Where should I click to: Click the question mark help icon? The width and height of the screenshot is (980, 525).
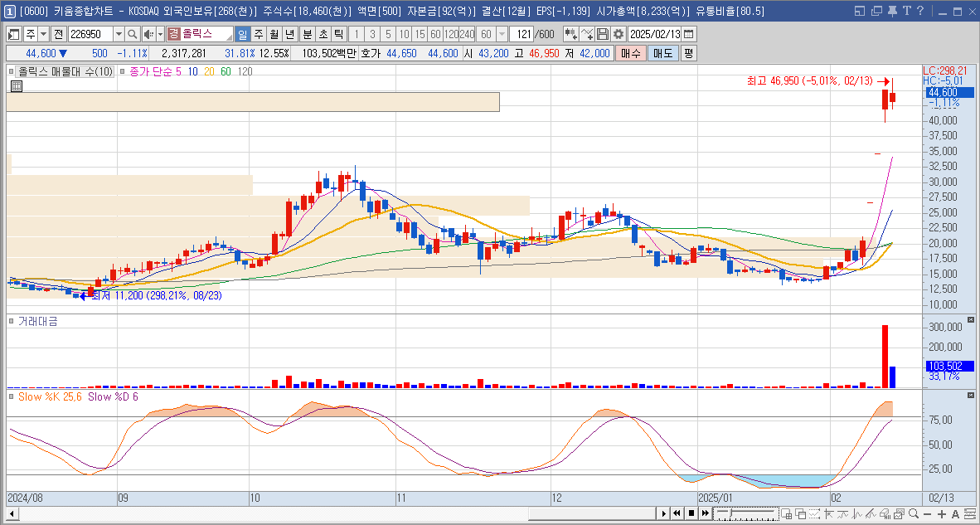click(919, 11)
